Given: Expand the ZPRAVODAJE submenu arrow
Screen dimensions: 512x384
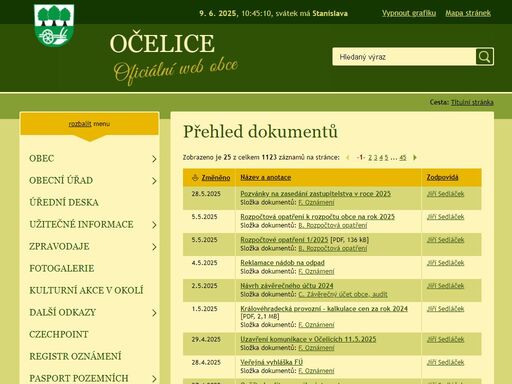Looking at the screenshot, I should [154, 247].
